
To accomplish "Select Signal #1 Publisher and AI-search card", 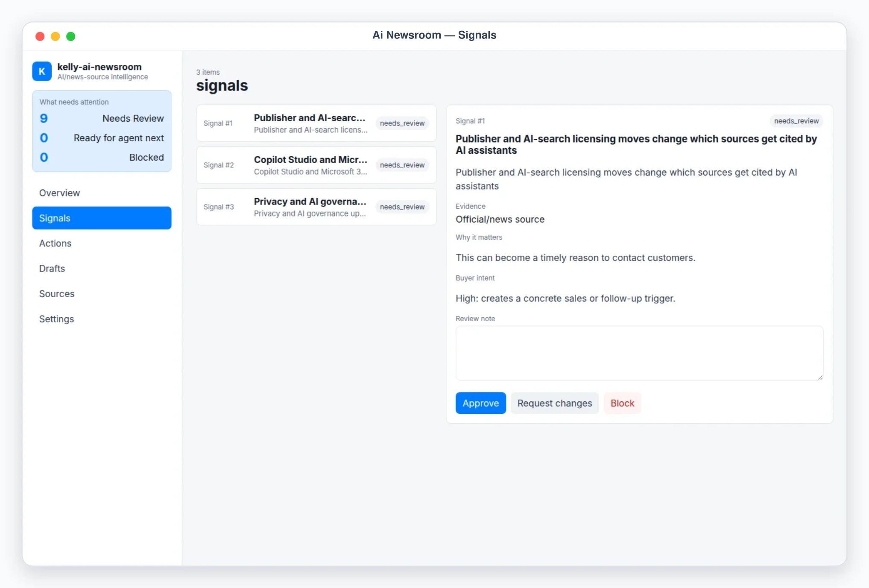I will pos(316,123).
